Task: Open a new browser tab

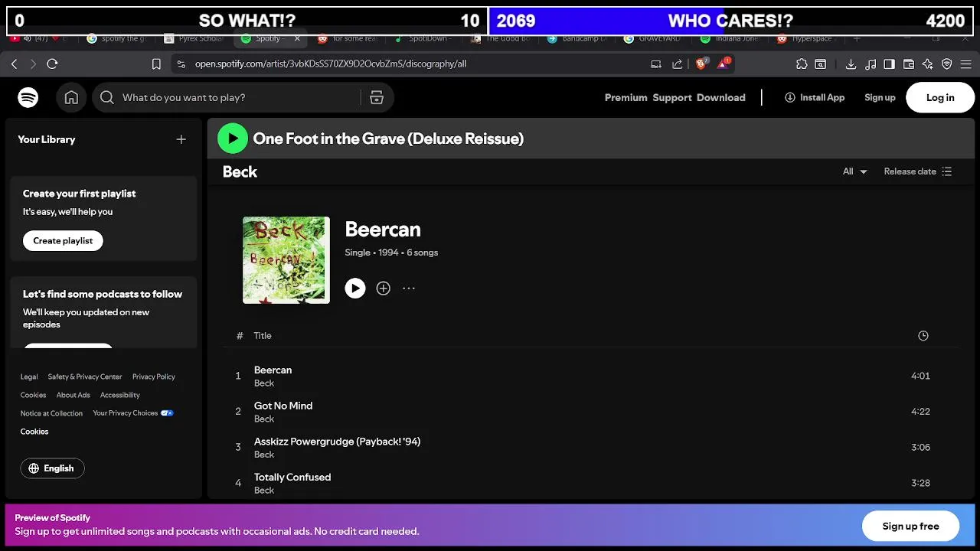Action: click(857, 38)
